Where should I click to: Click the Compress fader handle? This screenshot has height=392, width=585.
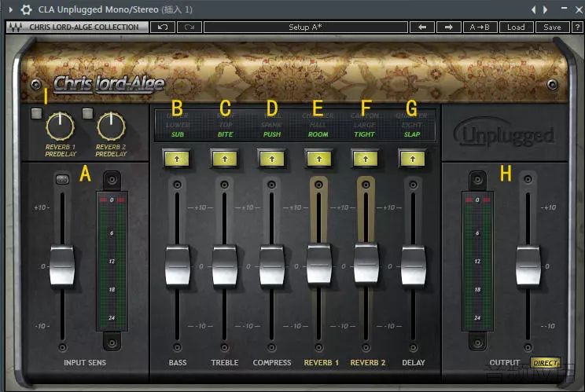(x=271, y=266)
